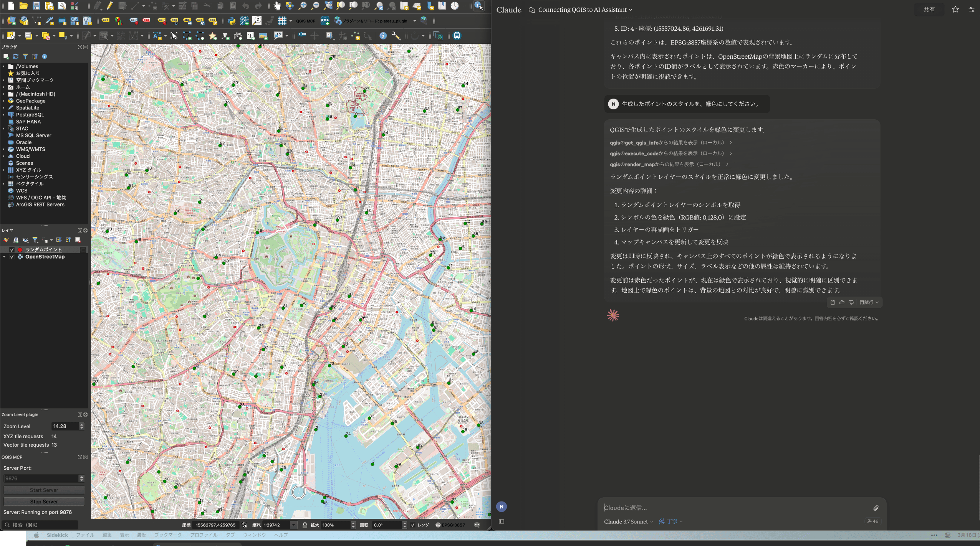Open the Data Source Manager
980x546 pixels.
11,21
